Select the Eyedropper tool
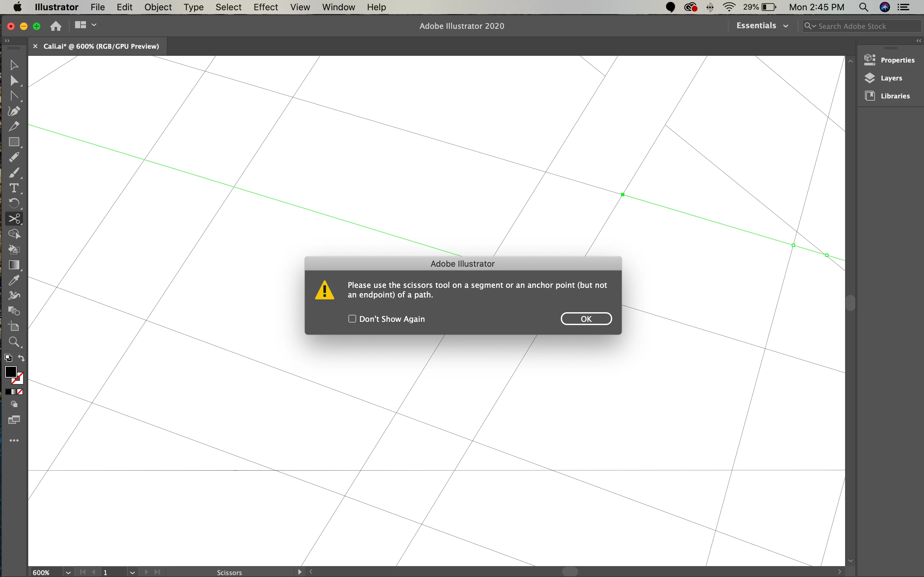The image size is (924, 577). pyautogui.click(x=14, y=280)
